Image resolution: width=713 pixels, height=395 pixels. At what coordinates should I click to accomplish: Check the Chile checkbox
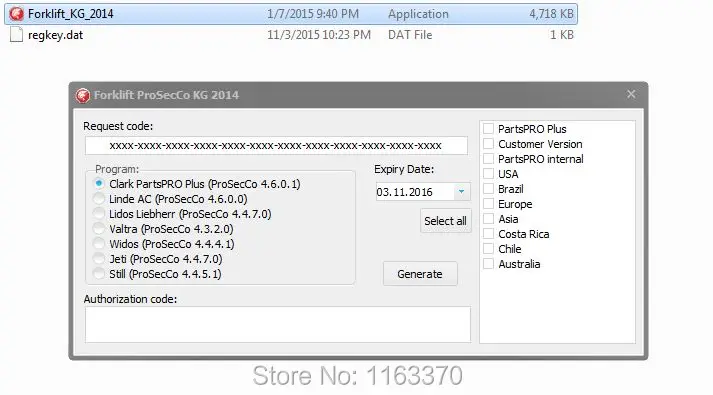(x=488, y=249)
